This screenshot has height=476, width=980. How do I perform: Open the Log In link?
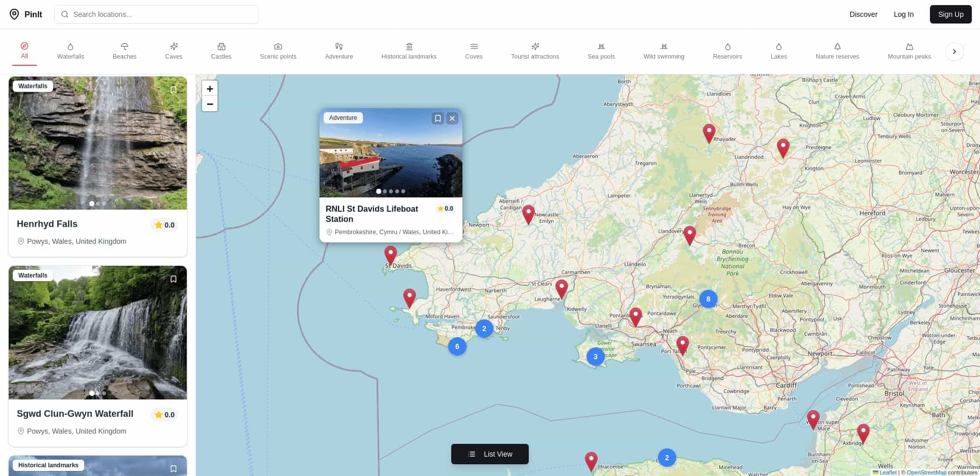pos(903,14)
